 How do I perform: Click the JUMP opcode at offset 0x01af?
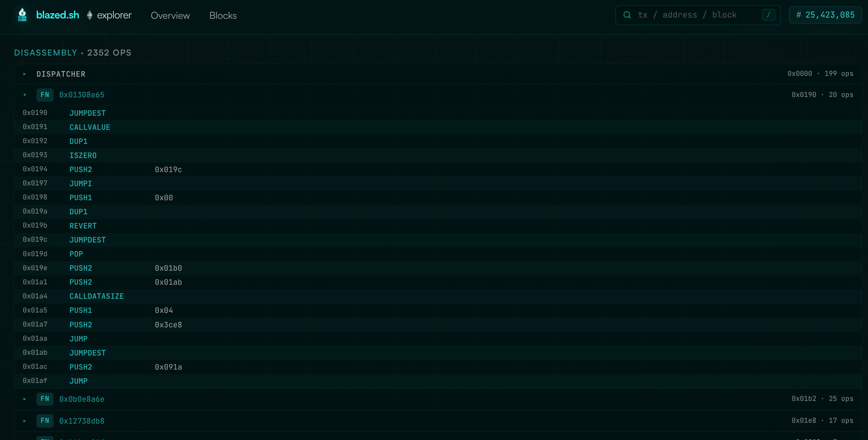(x=79, y=381)
